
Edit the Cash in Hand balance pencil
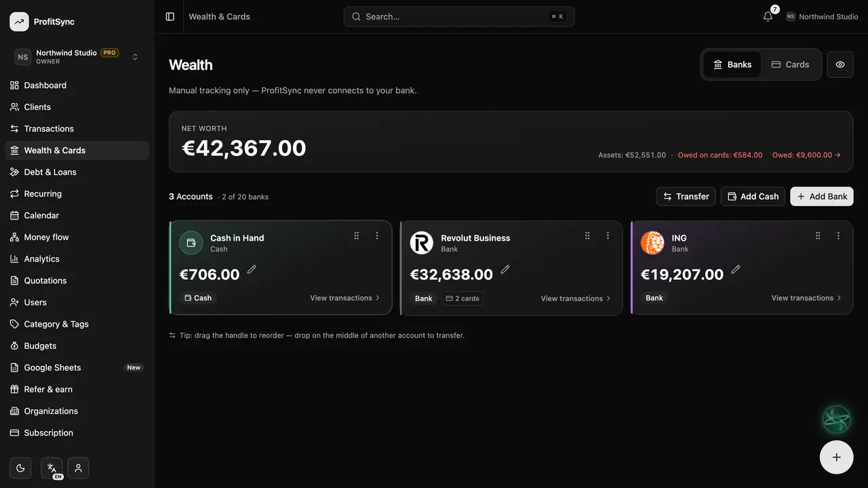[252, 269]
